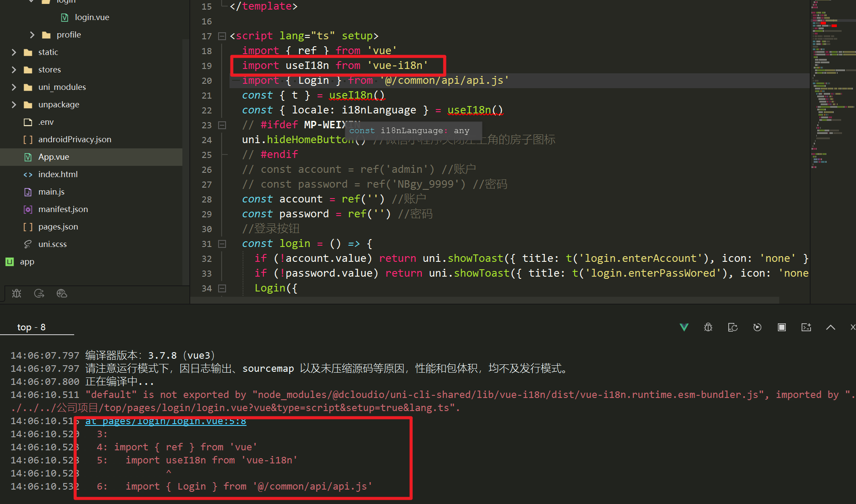Click the bug icon below the project tree
Image resolution: width=856 pixels, height=504 pixels.
pos(17,294)
